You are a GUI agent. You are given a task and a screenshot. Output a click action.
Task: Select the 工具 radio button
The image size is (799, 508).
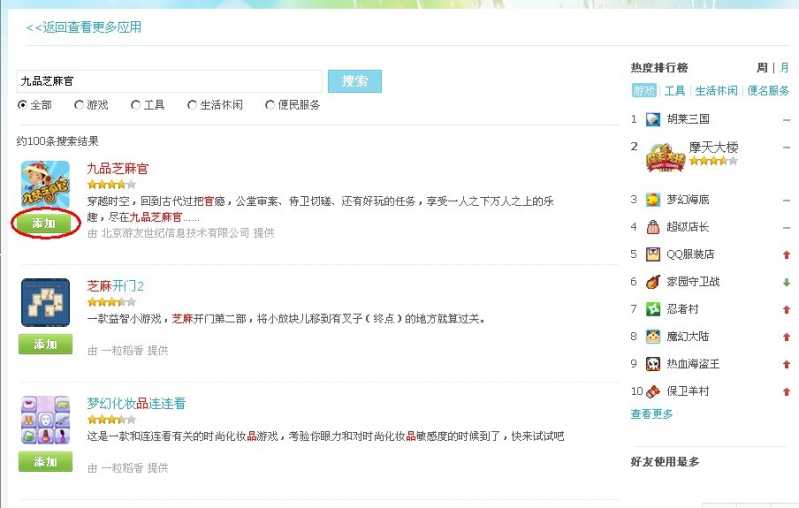pos(135,105)
